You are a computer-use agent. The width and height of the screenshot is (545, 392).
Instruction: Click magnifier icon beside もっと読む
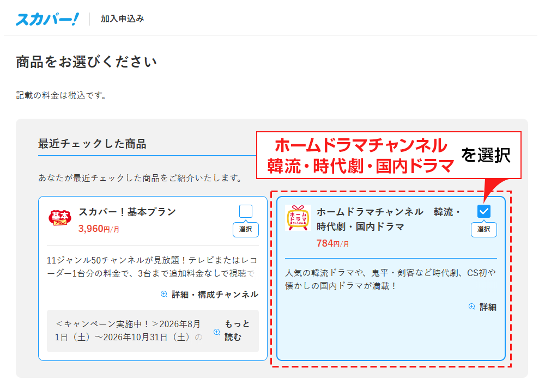click(217, 332)
